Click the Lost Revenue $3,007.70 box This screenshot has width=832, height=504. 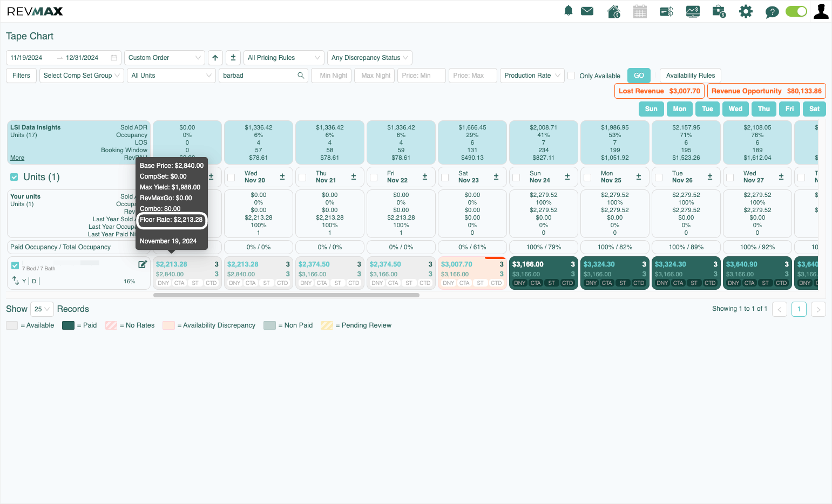tap(659, 91)
